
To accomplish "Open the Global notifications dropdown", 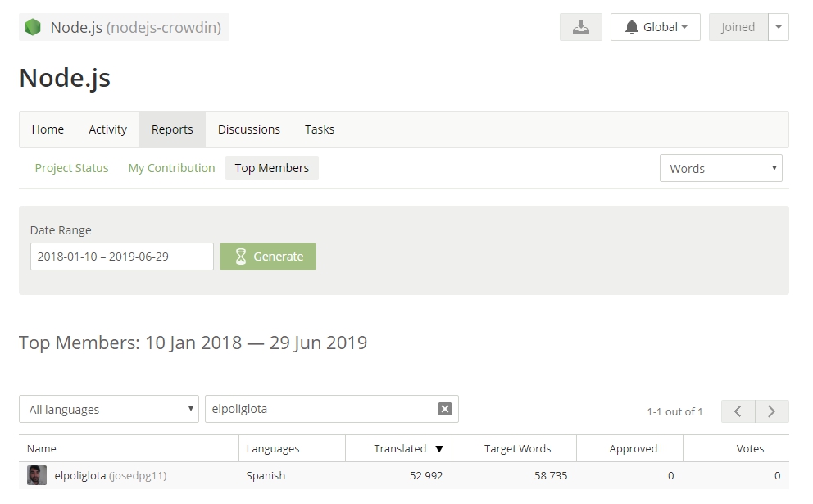I will 655,27.
